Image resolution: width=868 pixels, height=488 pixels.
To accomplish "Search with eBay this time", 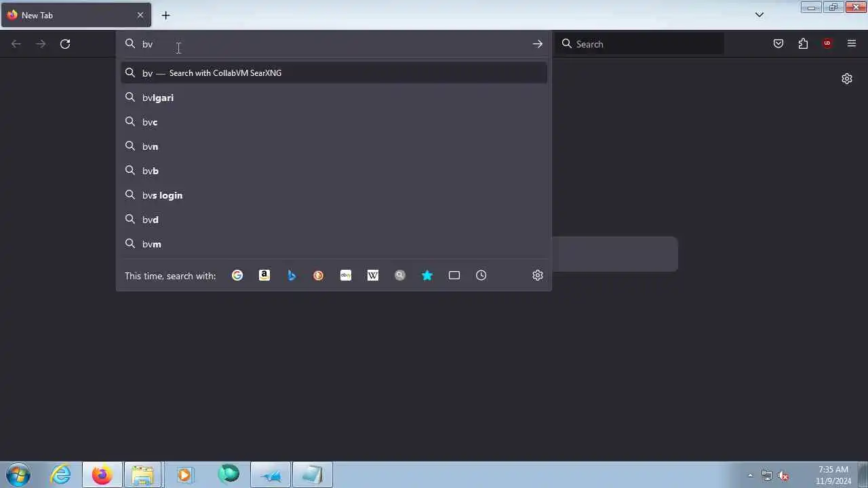I will pyautogui.click(x=346, y=275).
